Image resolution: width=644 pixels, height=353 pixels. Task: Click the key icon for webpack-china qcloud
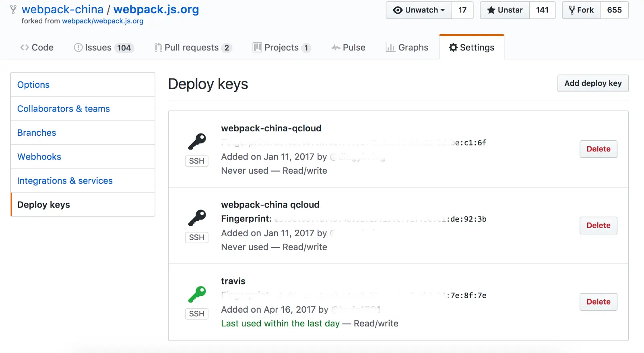[197, 218]
